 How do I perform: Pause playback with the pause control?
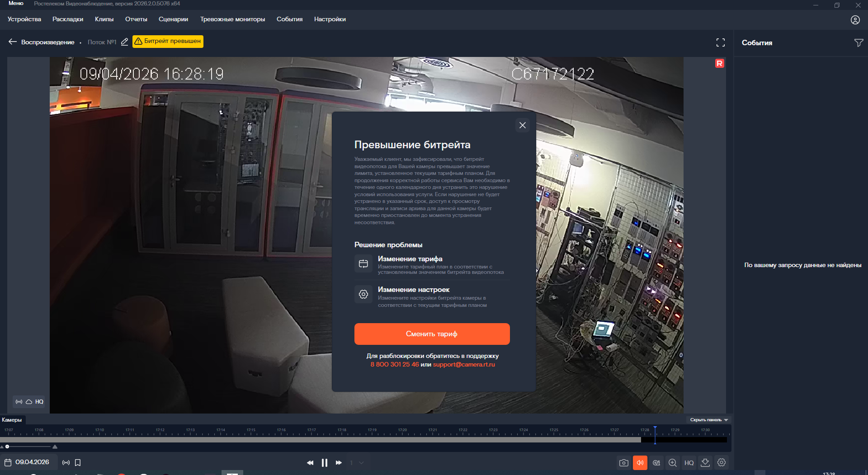tap(324, 462)
